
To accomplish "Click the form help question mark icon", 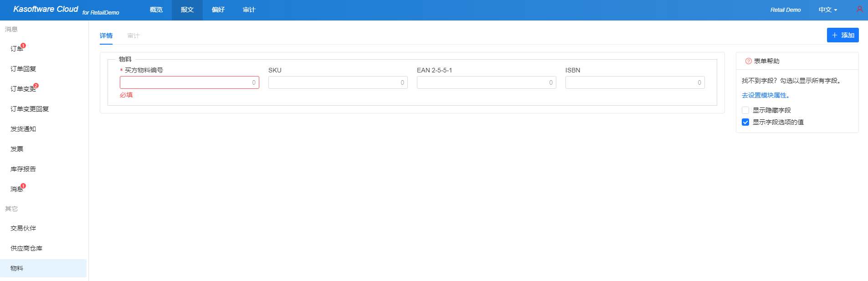I will (x=748, y=61).
